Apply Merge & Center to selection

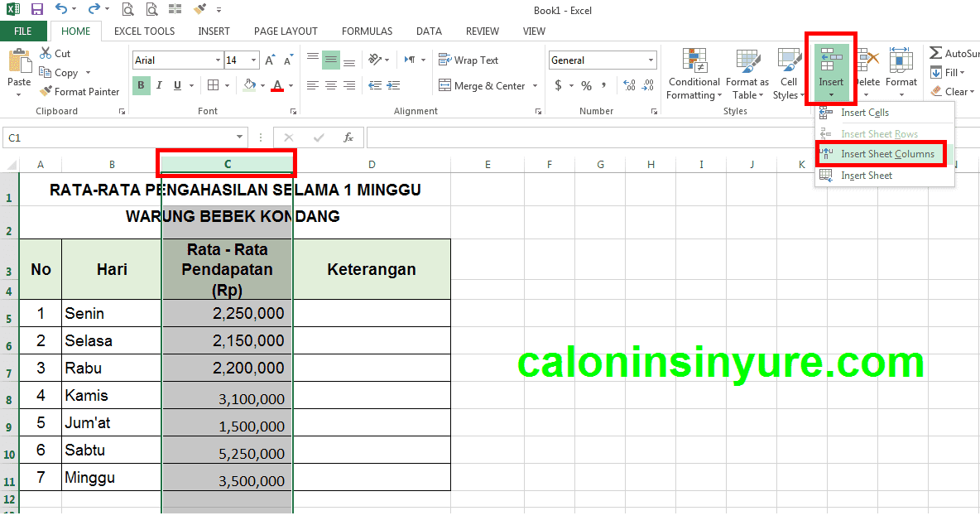[480, 85]
